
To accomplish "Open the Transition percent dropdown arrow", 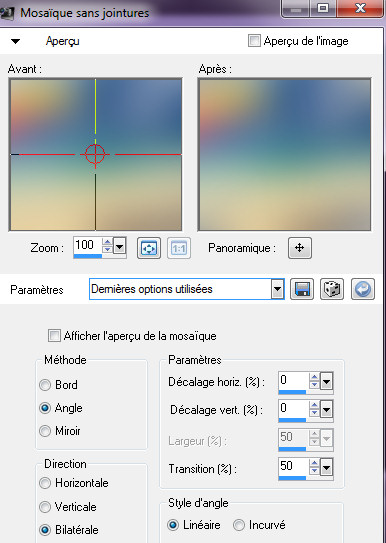I will (326, 468).
